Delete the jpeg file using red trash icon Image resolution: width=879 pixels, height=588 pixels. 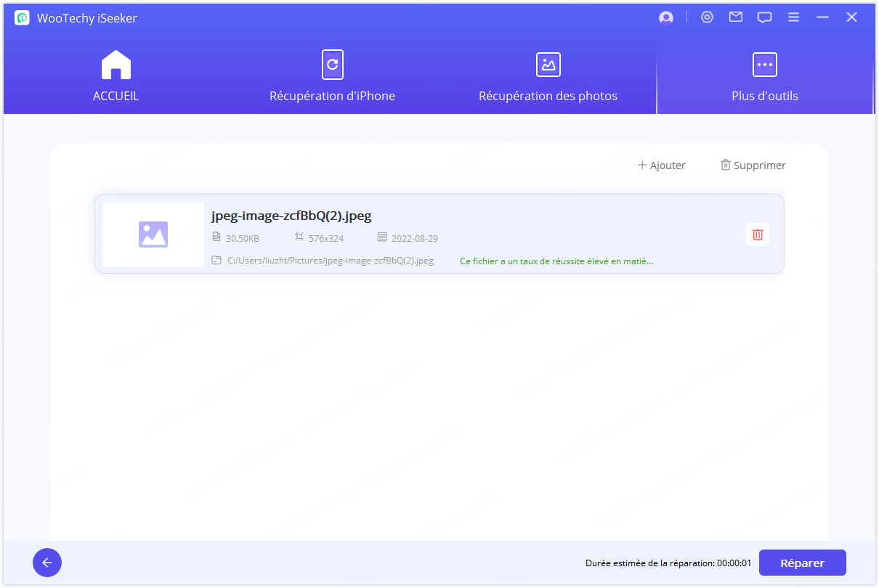tap(758, 234)
